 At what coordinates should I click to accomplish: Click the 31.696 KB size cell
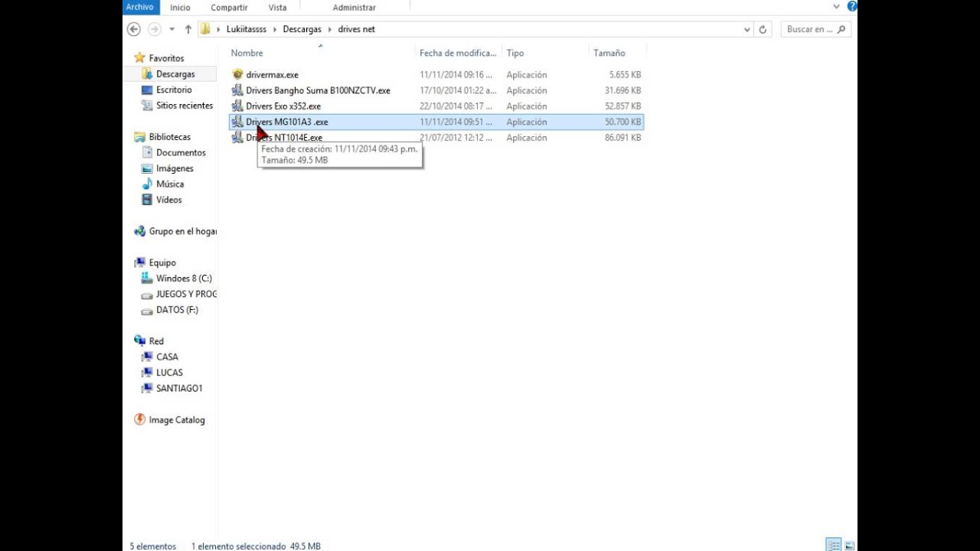(x=622, y=90)
